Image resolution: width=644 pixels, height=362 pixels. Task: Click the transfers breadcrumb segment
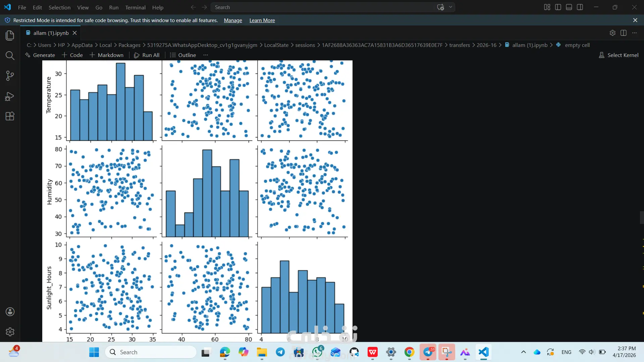460,45
